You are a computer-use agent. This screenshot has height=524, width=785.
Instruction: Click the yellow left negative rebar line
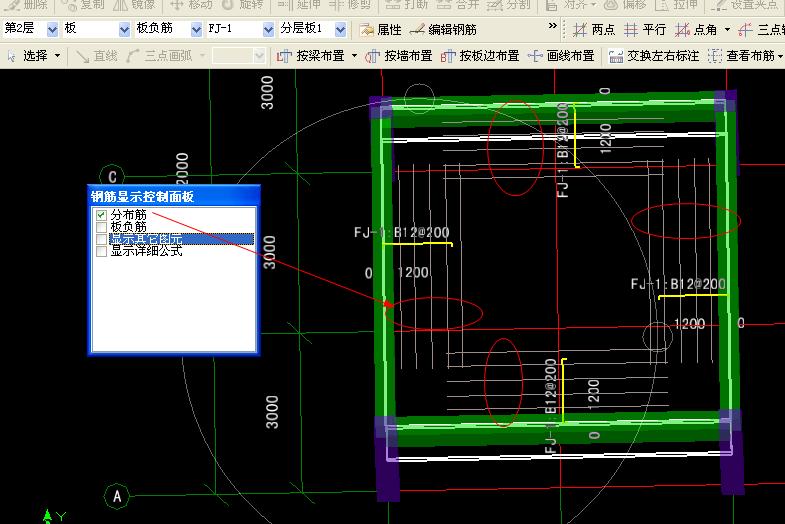(418, 244)
